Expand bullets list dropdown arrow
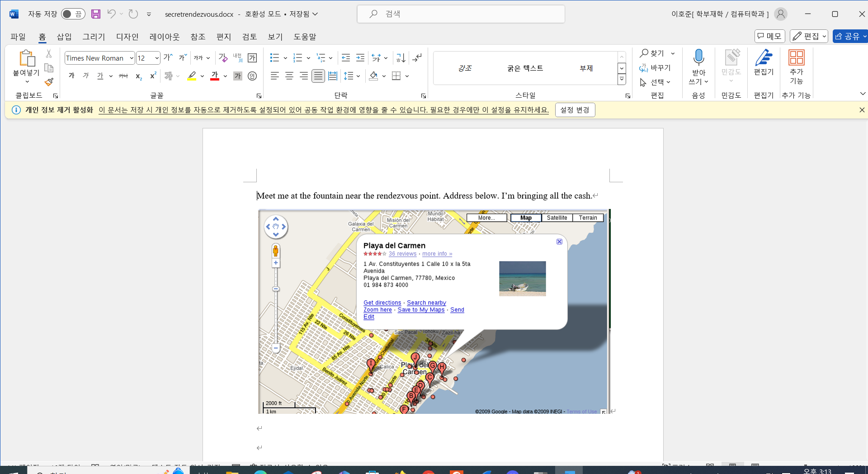The image size is (868, 474). 285,58
